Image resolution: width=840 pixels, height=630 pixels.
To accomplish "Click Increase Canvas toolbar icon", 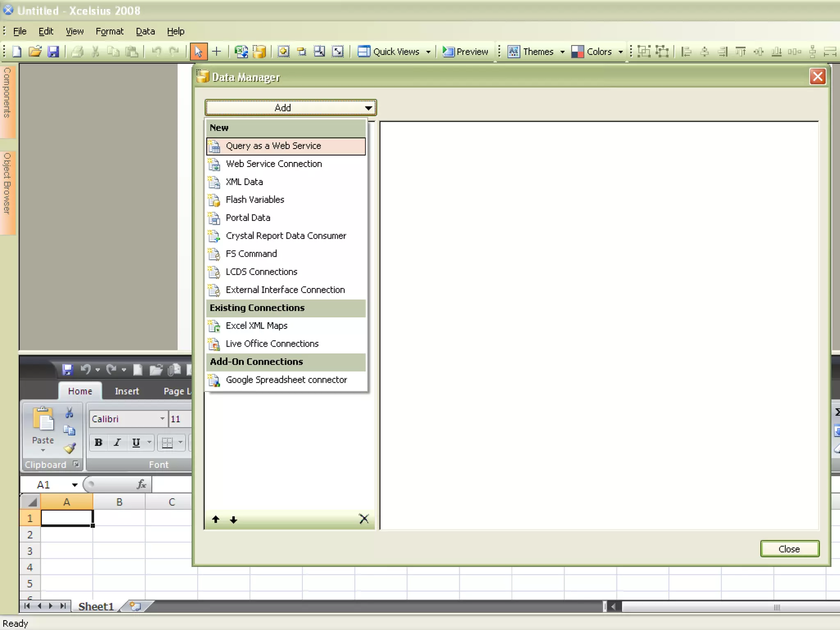I will (x=283, y=52).
